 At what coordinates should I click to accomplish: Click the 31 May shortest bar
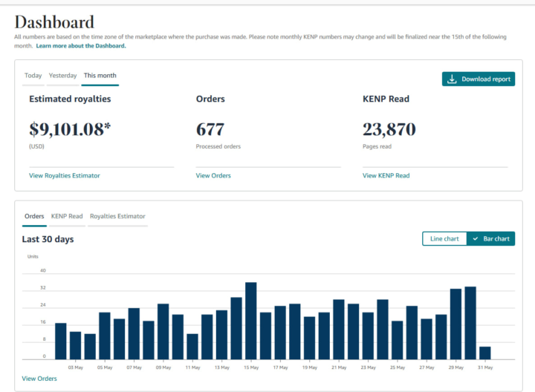pyautogui.click(x=484, y=353)
